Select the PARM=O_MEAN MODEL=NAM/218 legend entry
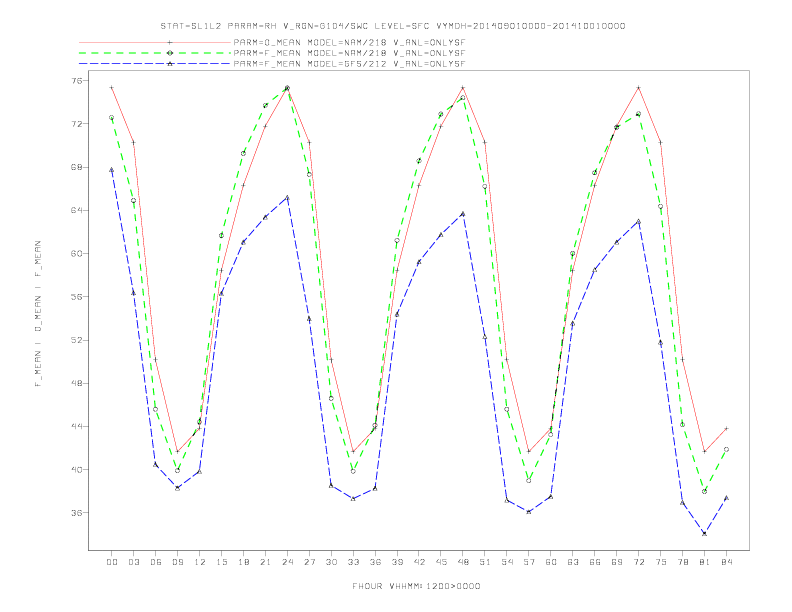 [349, 43]
